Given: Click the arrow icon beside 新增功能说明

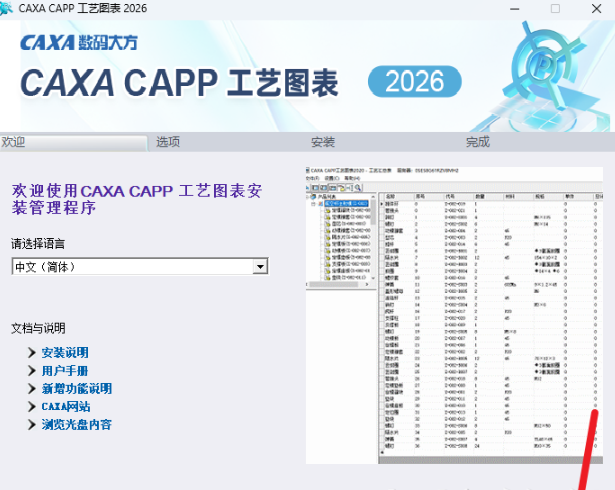Looking at the screenshot, I should click(x=32, y=389).
